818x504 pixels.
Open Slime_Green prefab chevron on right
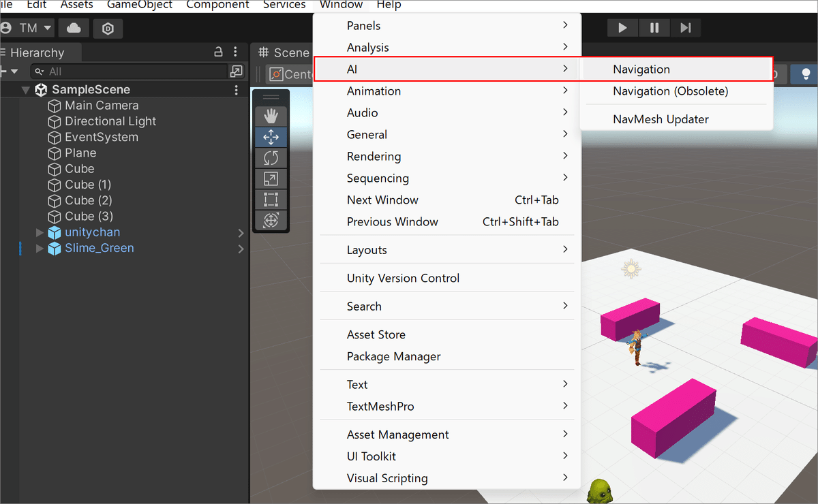(x=241, y=249)
